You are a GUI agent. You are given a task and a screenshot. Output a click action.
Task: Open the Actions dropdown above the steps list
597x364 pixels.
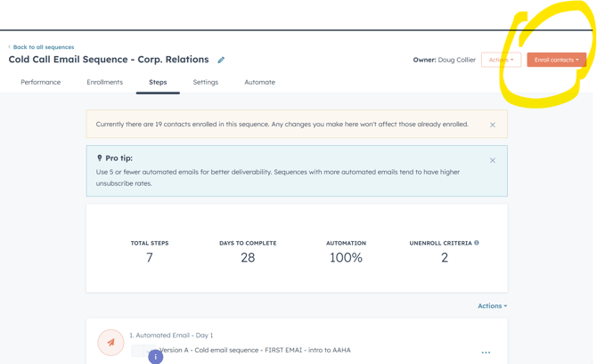[492, 306]
